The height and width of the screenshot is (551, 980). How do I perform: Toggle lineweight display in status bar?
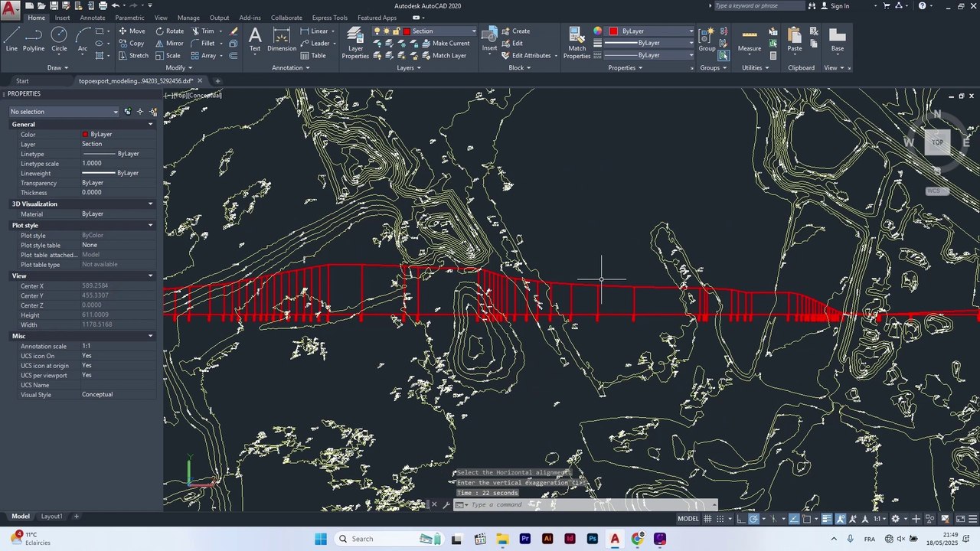827,519
